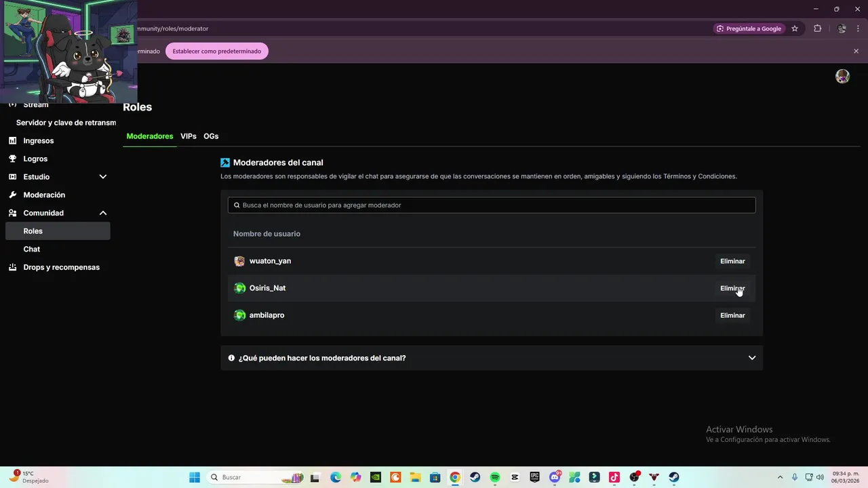Click the username ambilapro
868x488 pixels.
(x=267, y=315)
